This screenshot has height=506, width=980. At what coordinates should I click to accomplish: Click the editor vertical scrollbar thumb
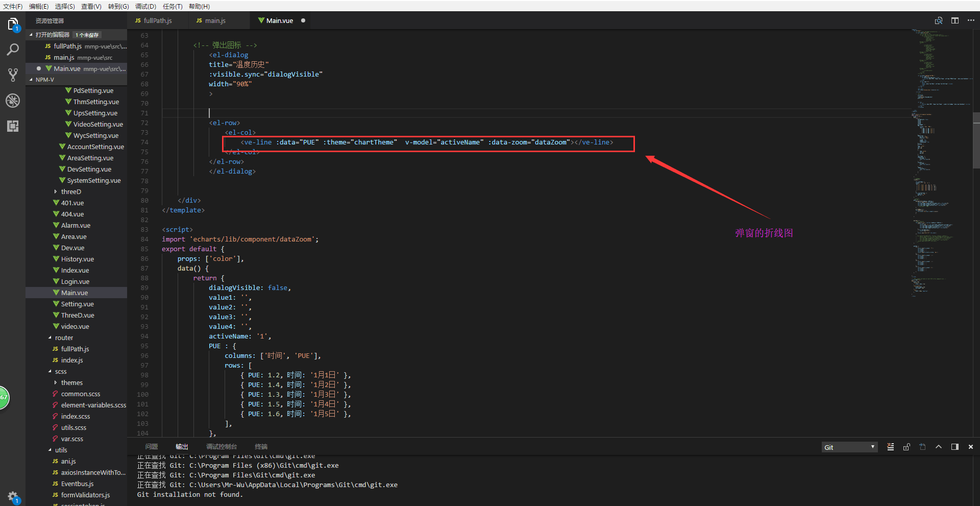coord(976,140)
